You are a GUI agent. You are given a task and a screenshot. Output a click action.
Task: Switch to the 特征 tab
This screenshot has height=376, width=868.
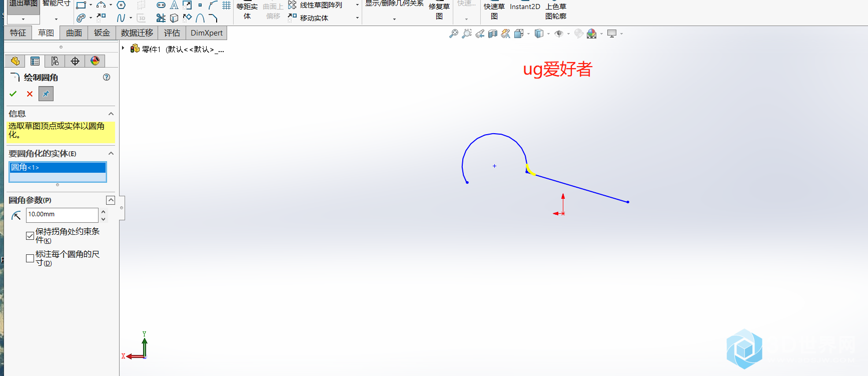tap(18, 33)
